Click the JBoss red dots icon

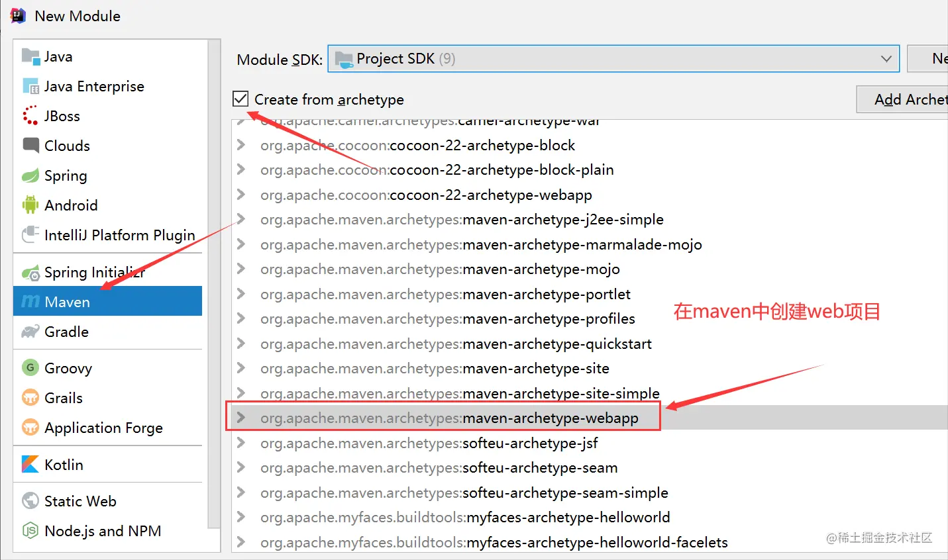tap(30, 116)
